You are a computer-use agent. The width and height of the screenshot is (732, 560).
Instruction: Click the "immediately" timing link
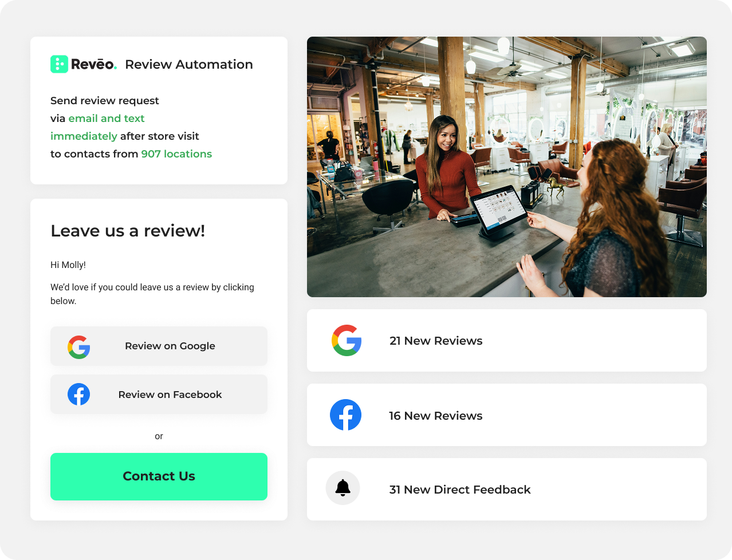click(84, 136)
